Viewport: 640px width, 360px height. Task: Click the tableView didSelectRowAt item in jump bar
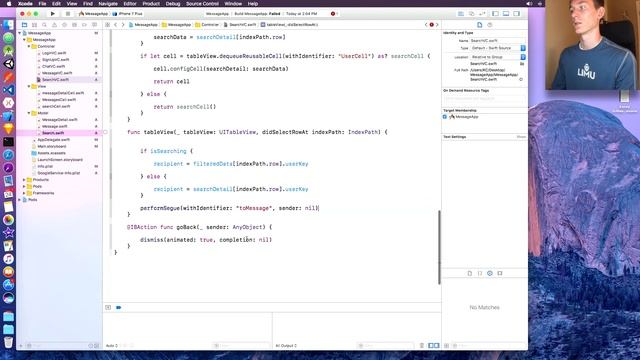pos(289,25)
